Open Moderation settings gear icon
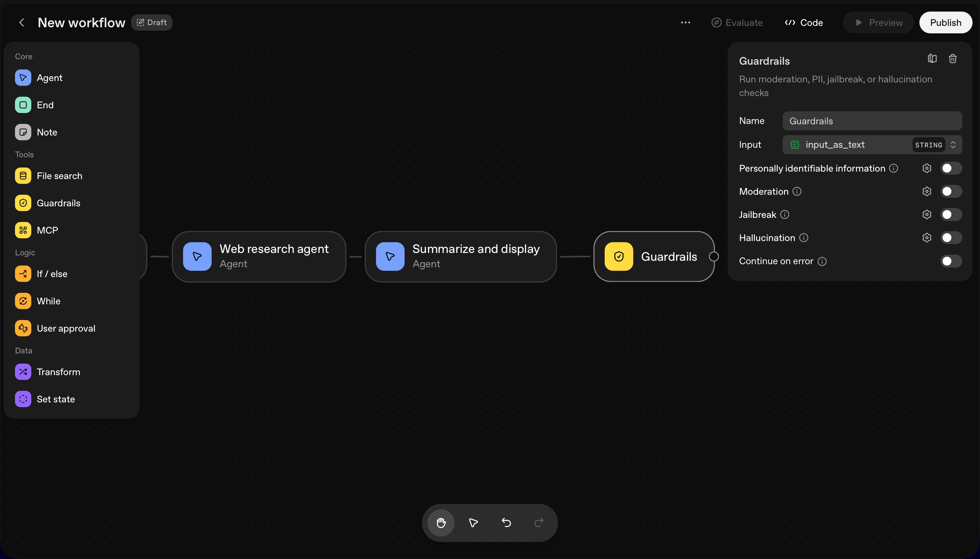The image size is (980, 559). [x=927, y=192]
